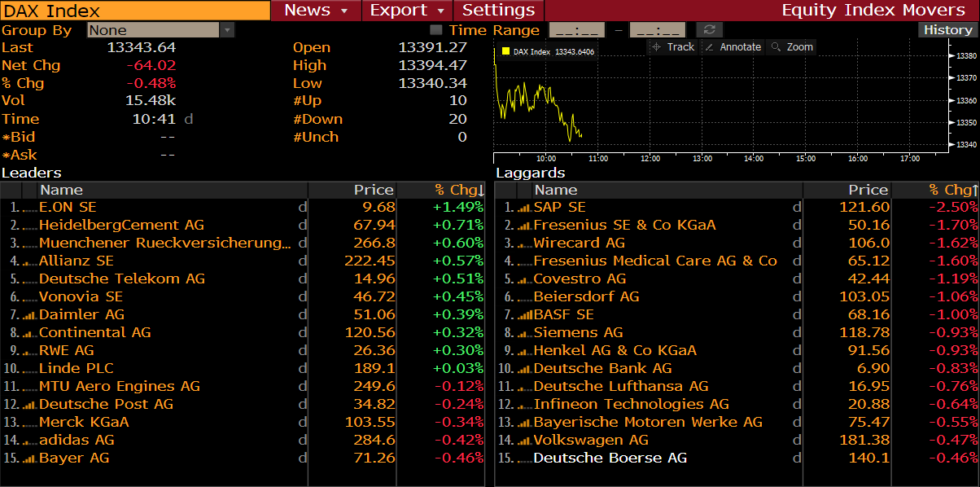Click Allianz SE price 222.45
980x487 pixels.
[x=370, y=261]
